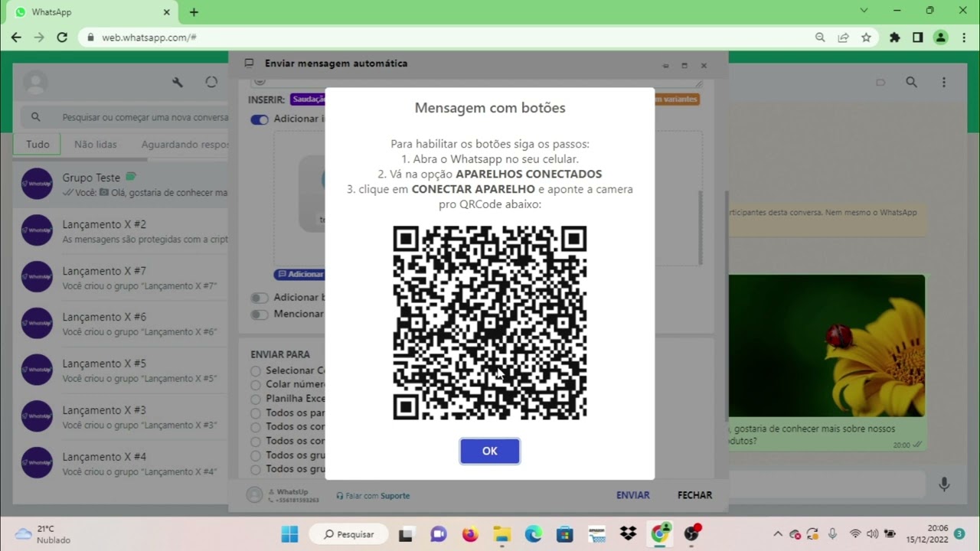This screenshot has width=980, height=551.
Task: Click the browser address bar URL
Action: (149, 37)
